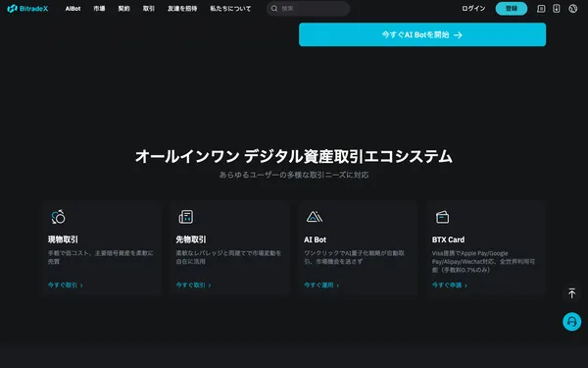Click the AI Bot card title
Image resolution: width=588 pixels, height=368 pixels.
[315, 239]
